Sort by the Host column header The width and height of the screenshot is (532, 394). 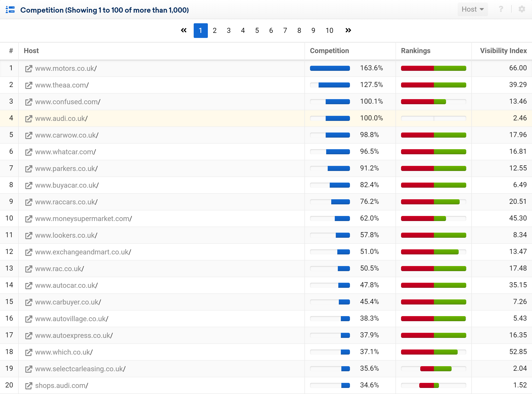pyautogui.click(x=31, y=51)
